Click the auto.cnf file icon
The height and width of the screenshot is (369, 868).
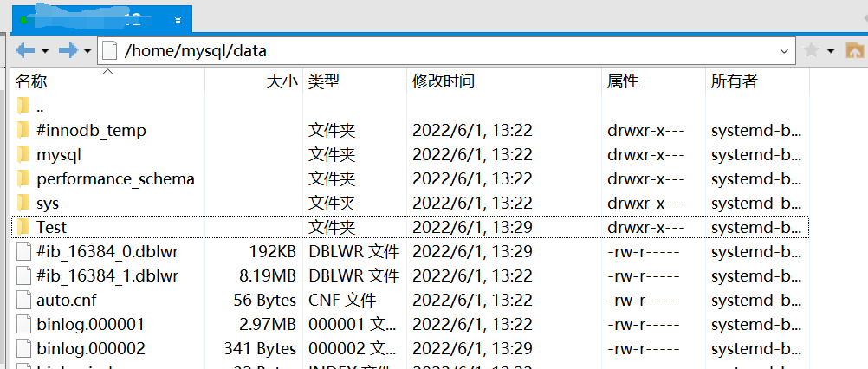point(23,300)
